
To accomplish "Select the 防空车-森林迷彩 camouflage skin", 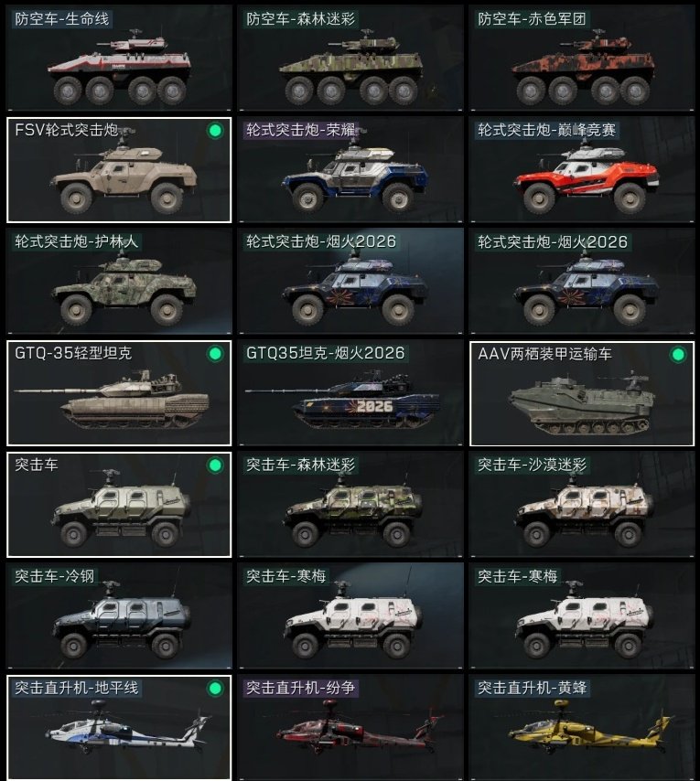I will pyautogui.click(x=350, y=58).
